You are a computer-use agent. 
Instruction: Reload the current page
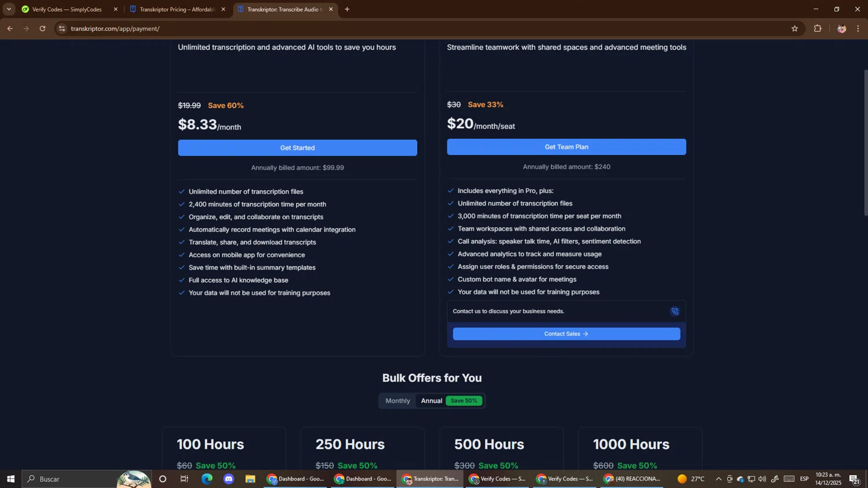click(x=42, y=28)
